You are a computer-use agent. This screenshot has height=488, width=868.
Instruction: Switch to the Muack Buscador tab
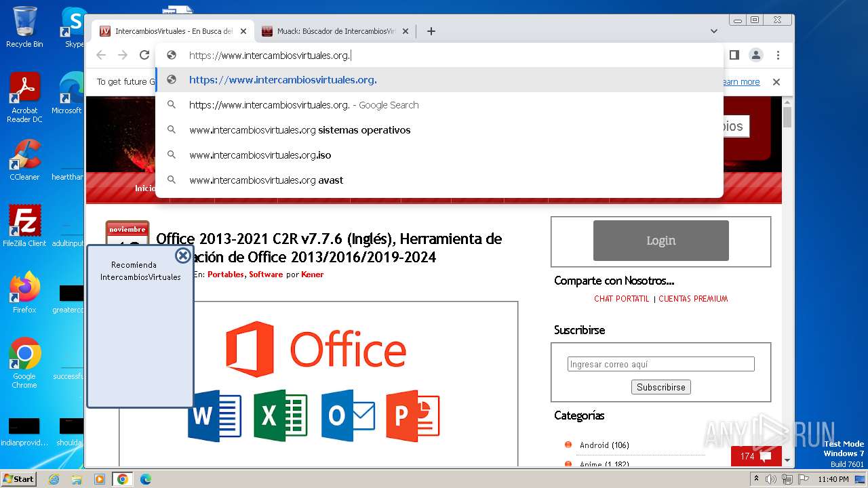click(336, 31)
